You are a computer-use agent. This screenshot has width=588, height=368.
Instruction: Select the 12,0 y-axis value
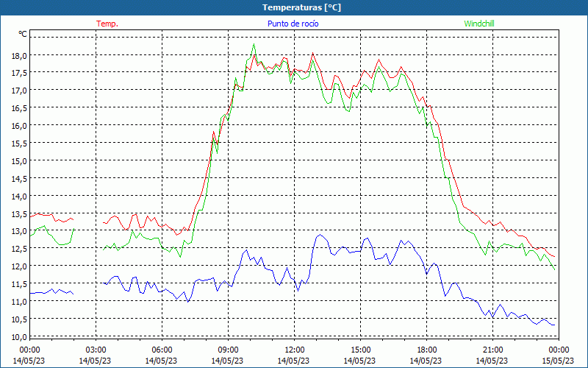[x=19, y=266]
